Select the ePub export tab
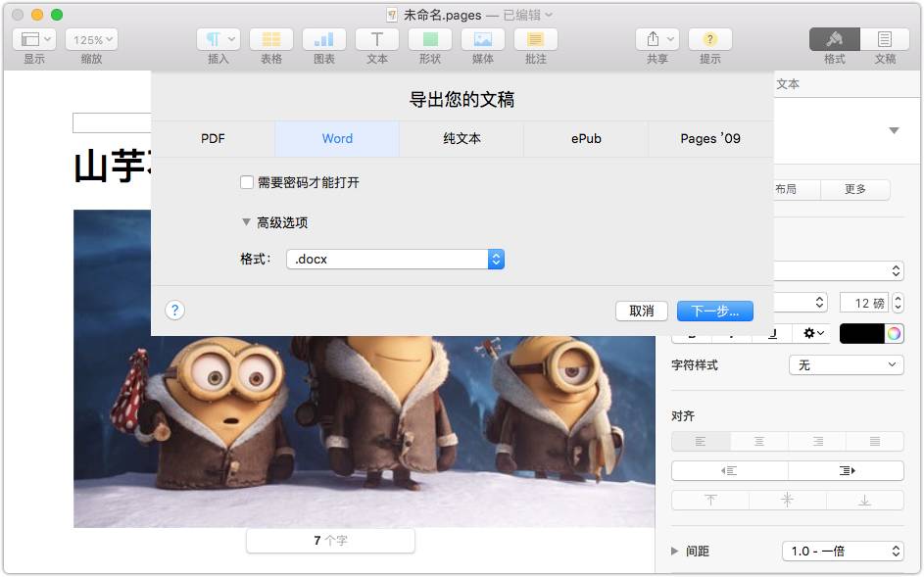 (586, 138)
